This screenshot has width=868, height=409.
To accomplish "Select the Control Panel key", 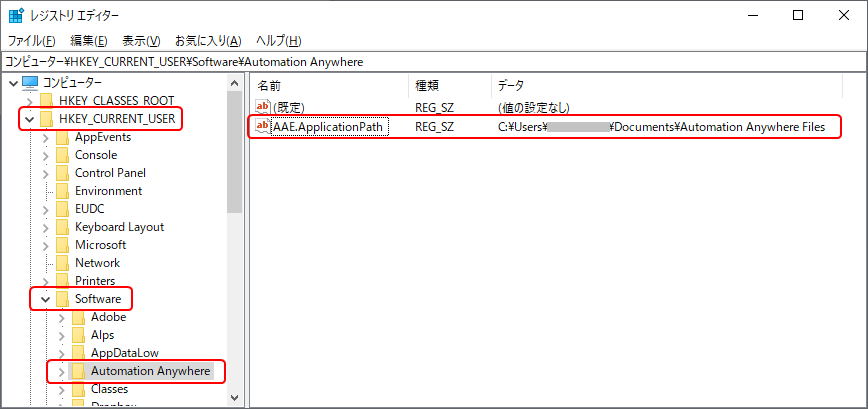I will pos(110,173).
